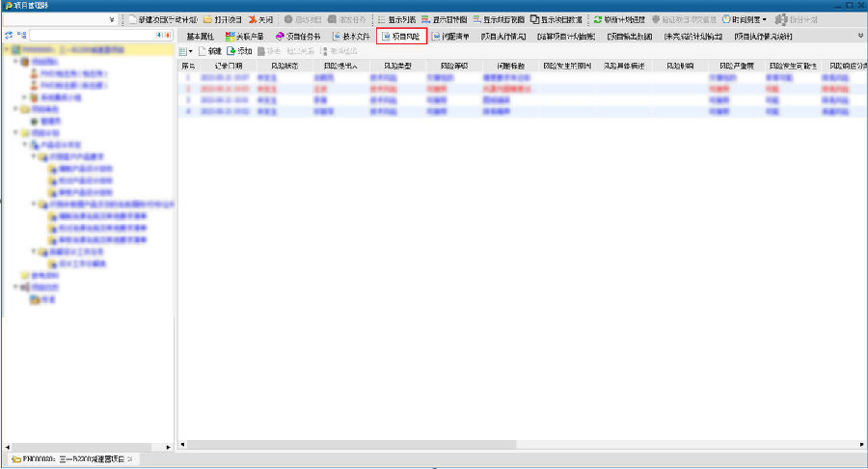Click the 问题标题 (issue title) column header
Viewport: 868px width, 469px height.
tap(510, 66)
